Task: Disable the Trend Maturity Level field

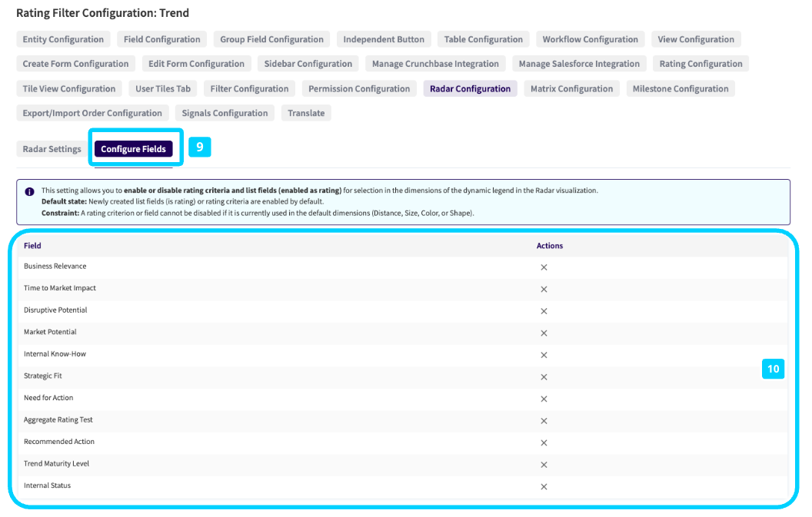Action: point(544,465)
